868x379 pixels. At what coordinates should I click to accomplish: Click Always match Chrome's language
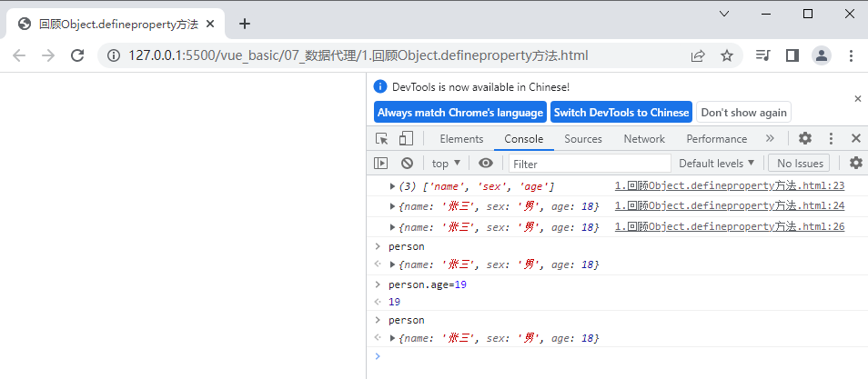pos(460,113)
